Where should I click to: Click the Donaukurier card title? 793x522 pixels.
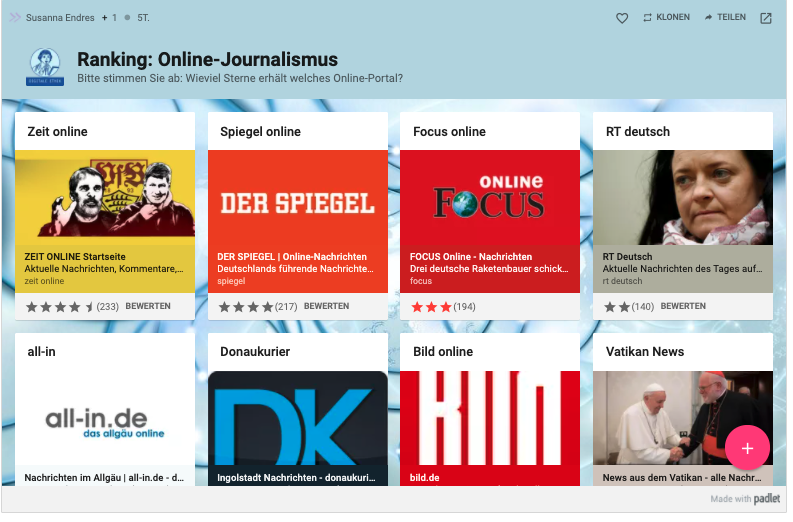point(255,352)
